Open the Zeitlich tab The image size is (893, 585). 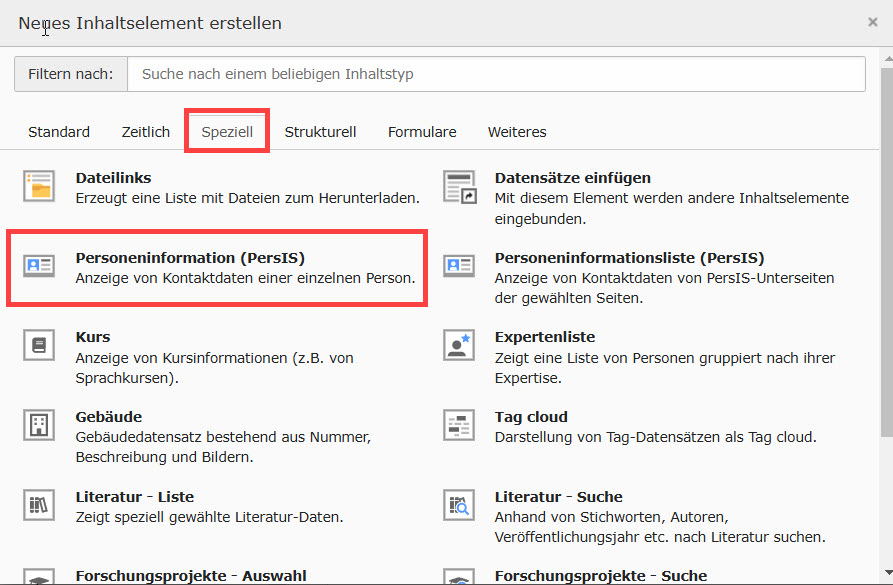(146, 132)
